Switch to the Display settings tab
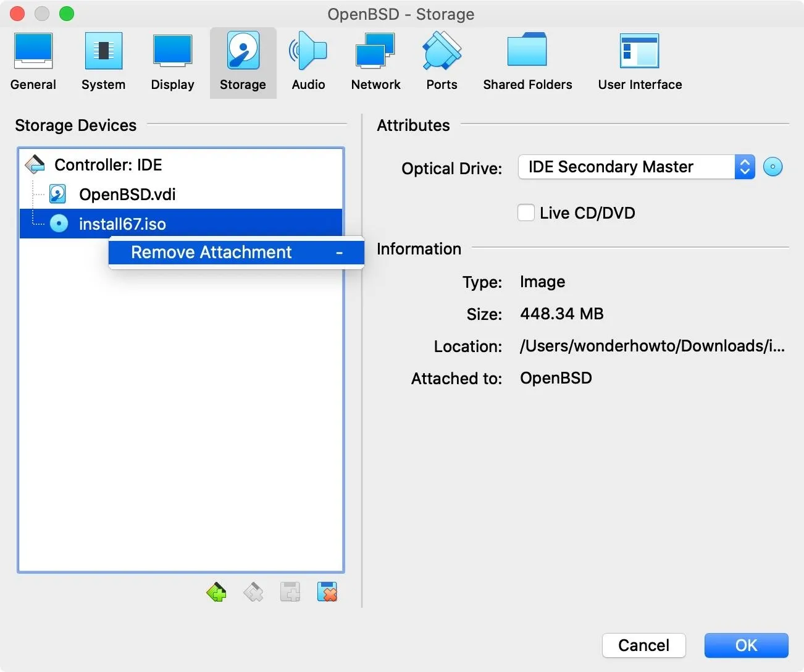Image resolution: width=804 pixels, height=672 pixels. [x=172, y=62]
